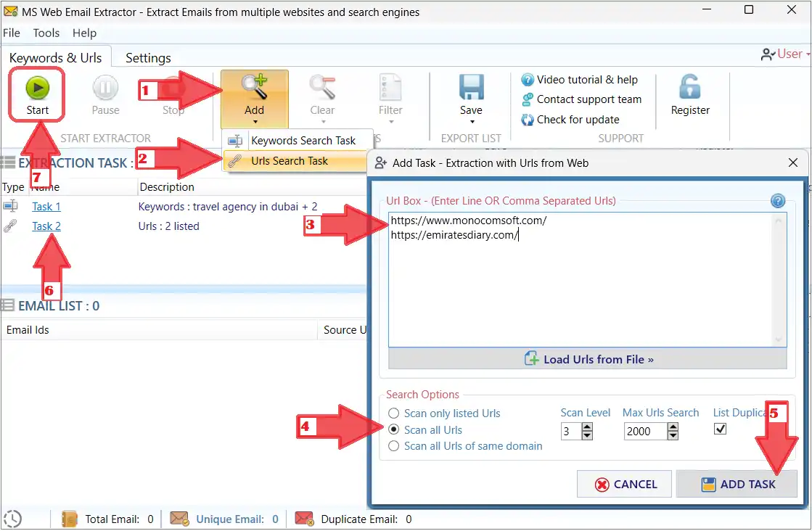Click the Email List header icon
The height and width of the screenshot is (531, 812).
tap(8, 305)
